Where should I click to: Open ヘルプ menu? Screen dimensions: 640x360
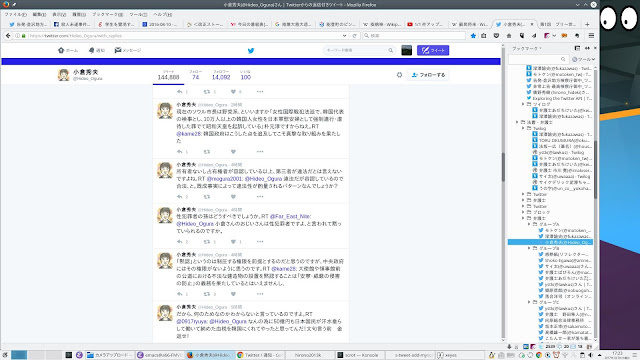[162, 14]
